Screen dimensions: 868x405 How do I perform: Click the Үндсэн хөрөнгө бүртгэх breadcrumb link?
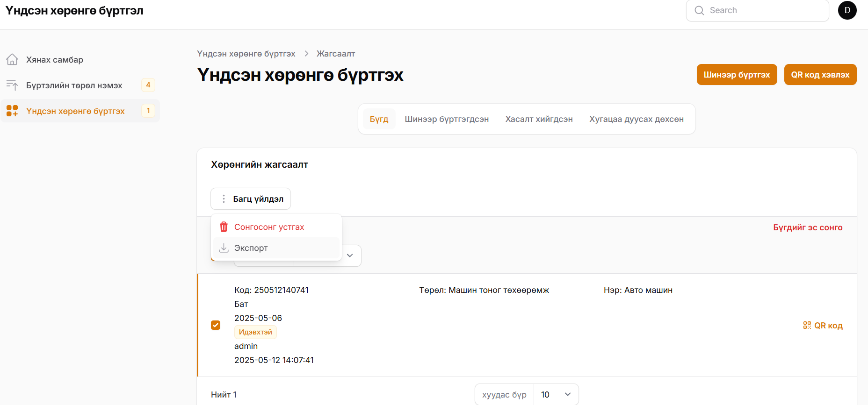point(246,54)
